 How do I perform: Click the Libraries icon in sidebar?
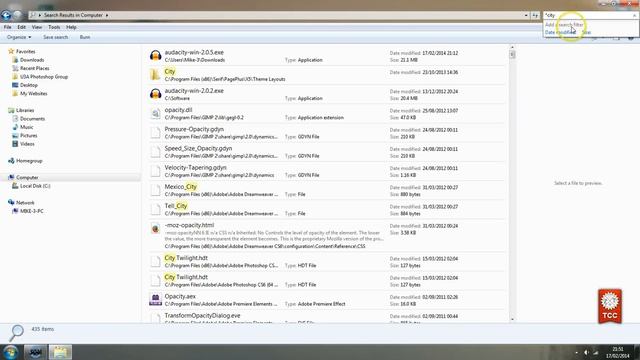pyautogui.click(x=11, y=110)
